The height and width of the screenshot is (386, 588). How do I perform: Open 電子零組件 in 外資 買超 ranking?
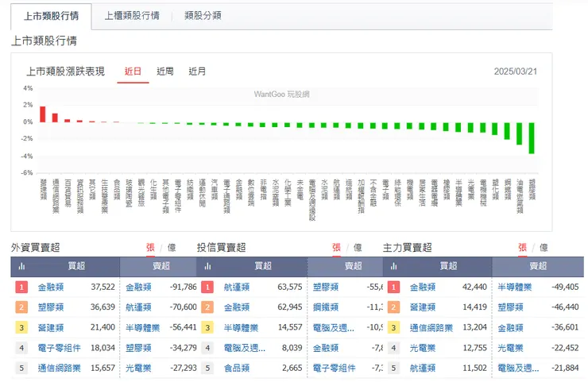60,348
